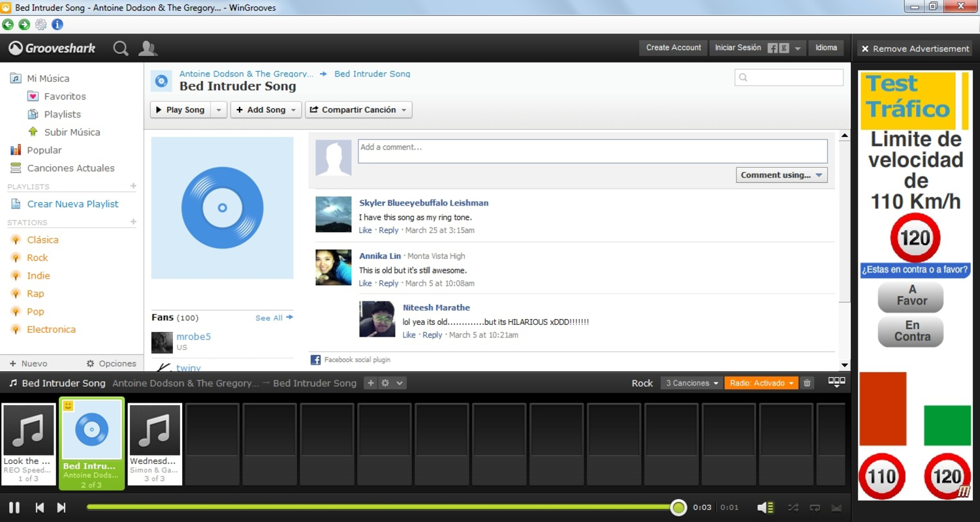Toggle repeat in the player bar
The height and width of the screenshot is (522, 980).
[x=815, y=507]
